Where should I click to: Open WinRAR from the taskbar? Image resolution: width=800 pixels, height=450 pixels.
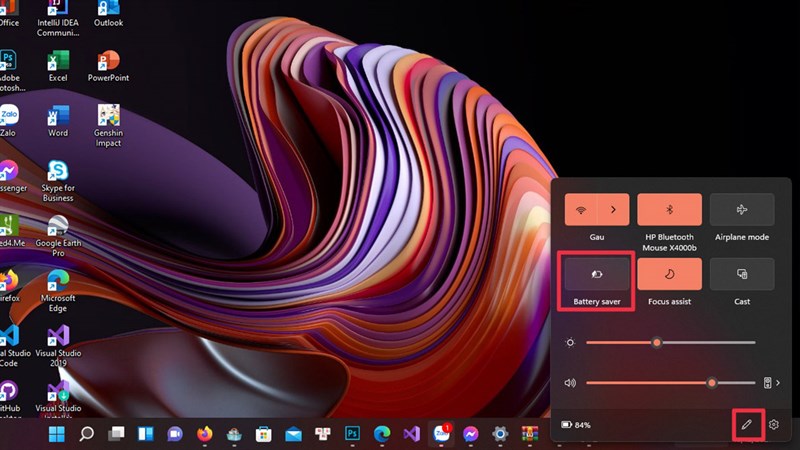tap(530, 434)
